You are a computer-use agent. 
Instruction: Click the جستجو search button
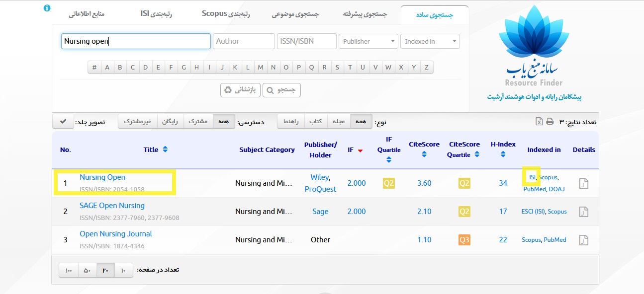point(281,90)
